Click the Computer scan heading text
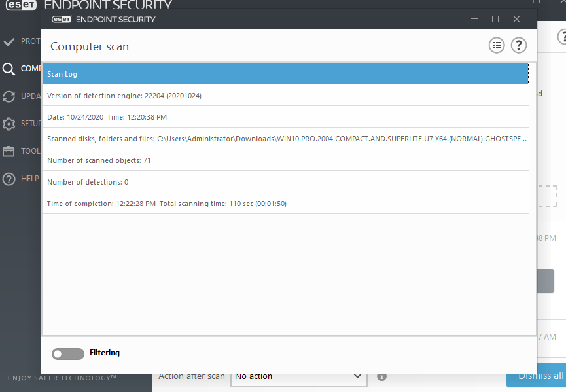 90,46
